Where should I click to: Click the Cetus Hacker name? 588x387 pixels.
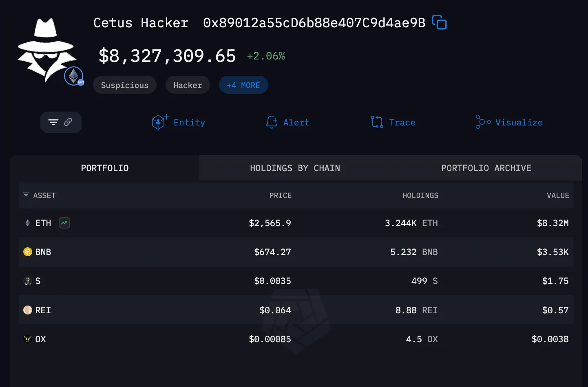[x=141, y=23]
